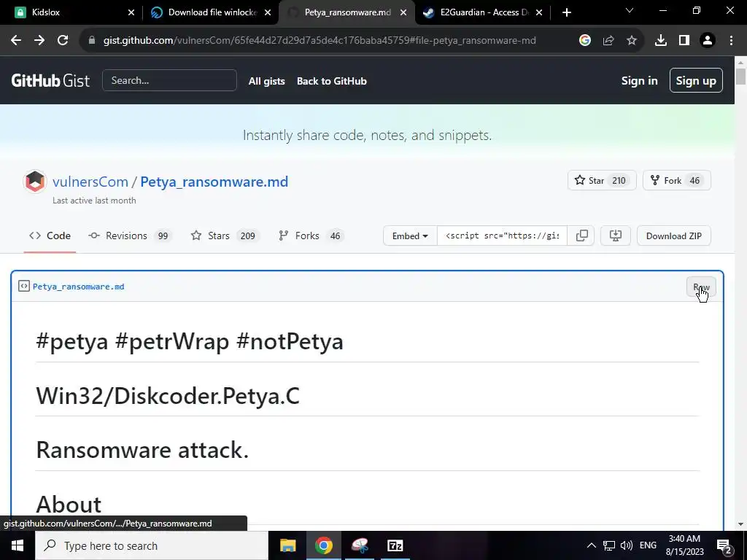Open the Chrome profile icon
The width and height of the screenshot is (747, 560).
(707, 41)
